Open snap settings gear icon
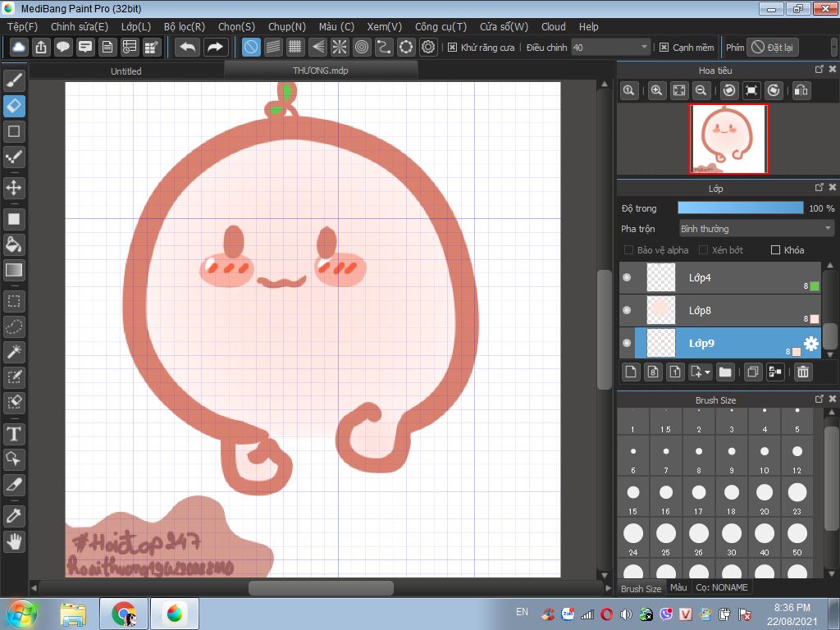Image resolution: width=840 pixels, height=630 pixels. (428, 47)
